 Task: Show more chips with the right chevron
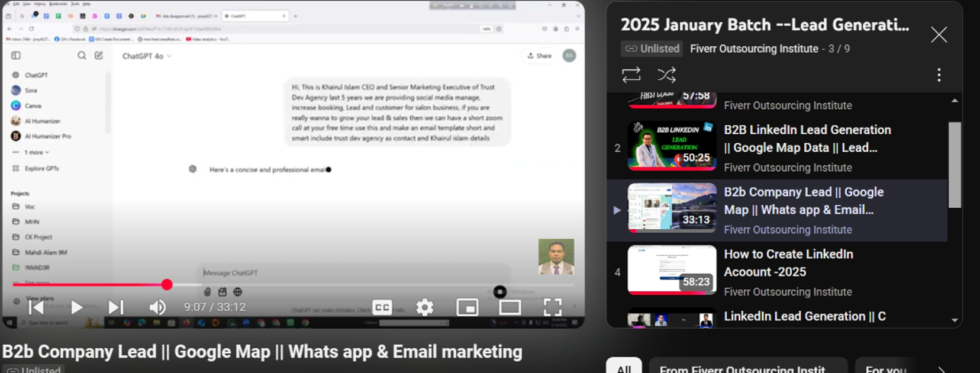(x=942, y=368)
